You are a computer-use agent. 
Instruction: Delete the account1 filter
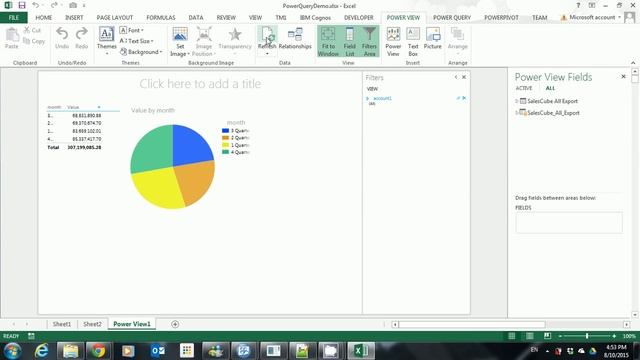pyautogui.click(x=464, y=98)
